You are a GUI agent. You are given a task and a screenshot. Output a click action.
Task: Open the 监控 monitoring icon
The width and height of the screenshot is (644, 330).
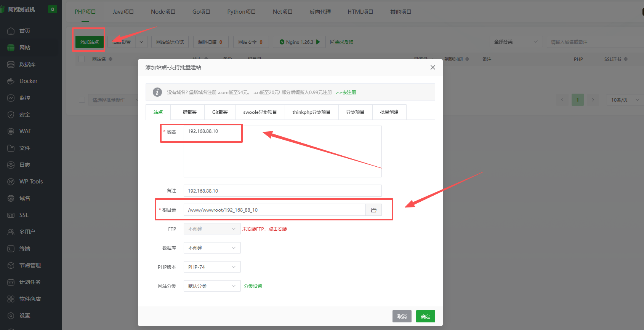(11, 98)
